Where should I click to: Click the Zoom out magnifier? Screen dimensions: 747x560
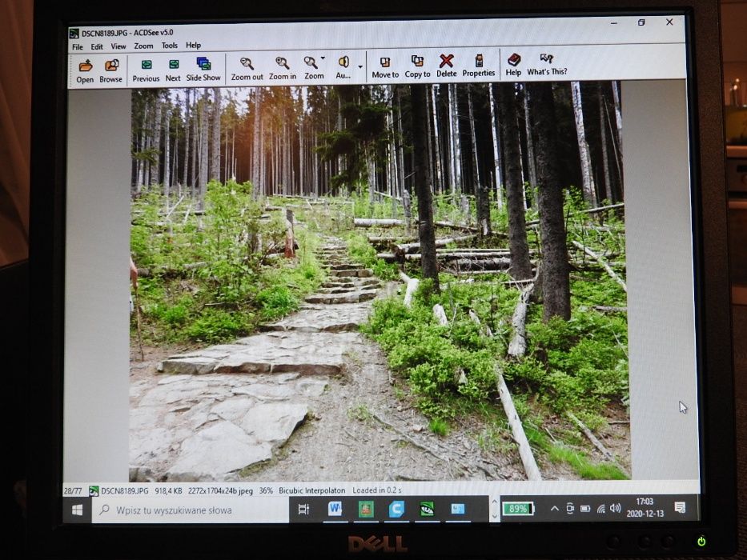(247, 69)
